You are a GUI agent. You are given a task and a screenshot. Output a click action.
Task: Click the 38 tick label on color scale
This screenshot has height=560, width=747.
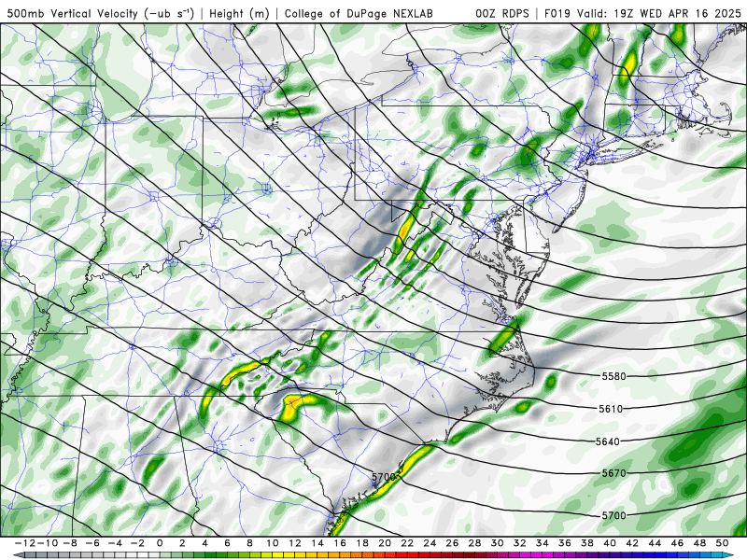coord(587,543)
